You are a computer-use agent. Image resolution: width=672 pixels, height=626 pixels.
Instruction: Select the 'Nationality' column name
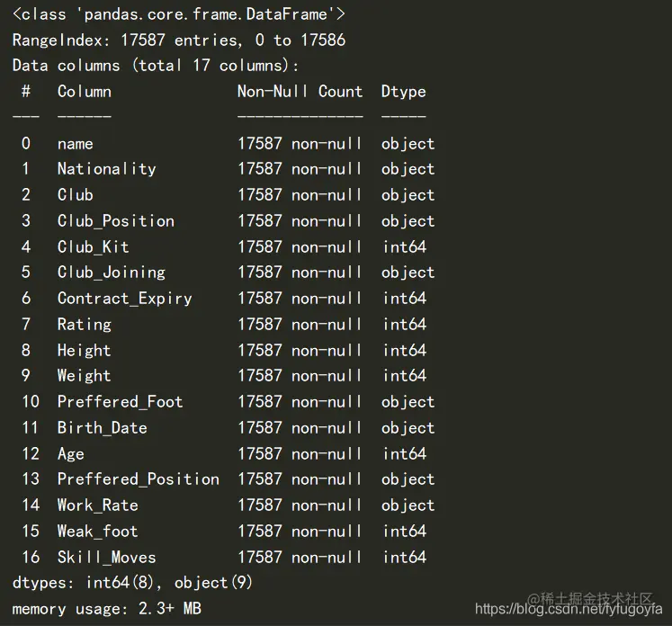coord(107,169)
